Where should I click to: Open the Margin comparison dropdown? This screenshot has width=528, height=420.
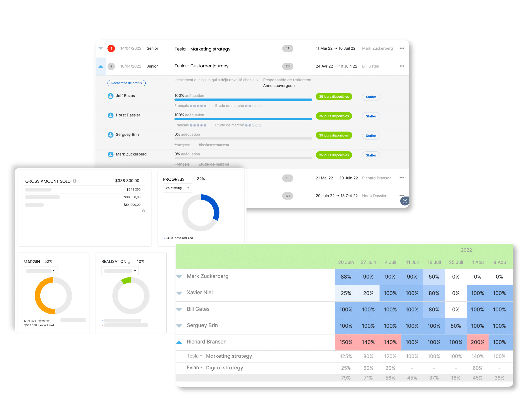[41, 271]
